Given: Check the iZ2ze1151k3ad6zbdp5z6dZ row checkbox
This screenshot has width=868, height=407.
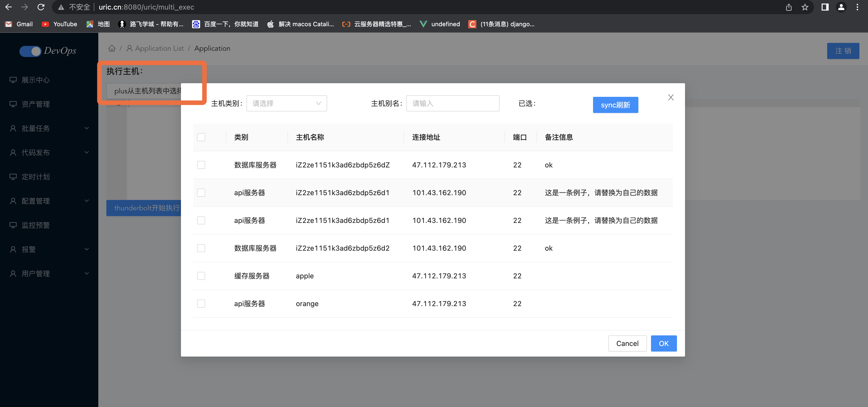Looking at the screenshot, I should click(201, 165).
